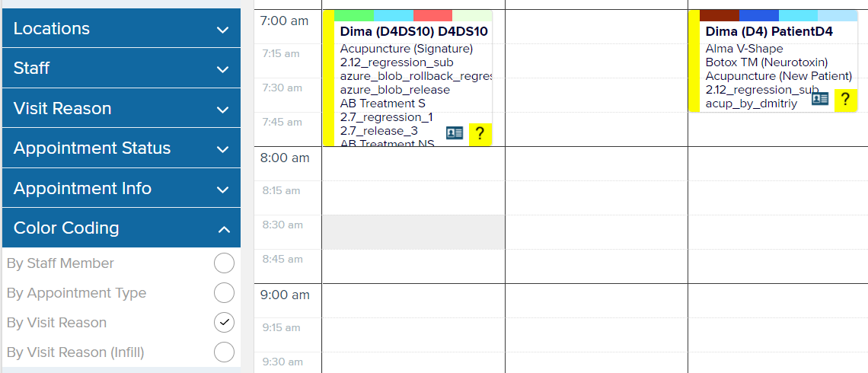868x373 pixels.
Task: Select By Staff Member color coding
Action: (224, 263)
